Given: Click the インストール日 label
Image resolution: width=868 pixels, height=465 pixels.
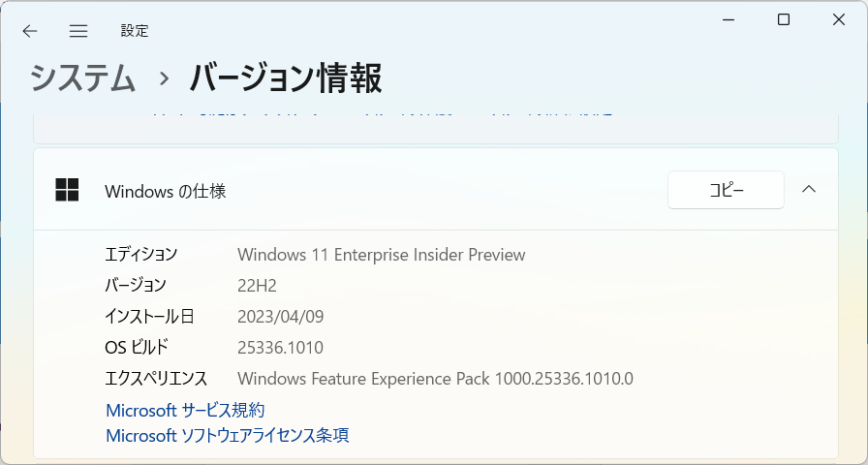Looking at the screenshot, I should coord(149,317).
